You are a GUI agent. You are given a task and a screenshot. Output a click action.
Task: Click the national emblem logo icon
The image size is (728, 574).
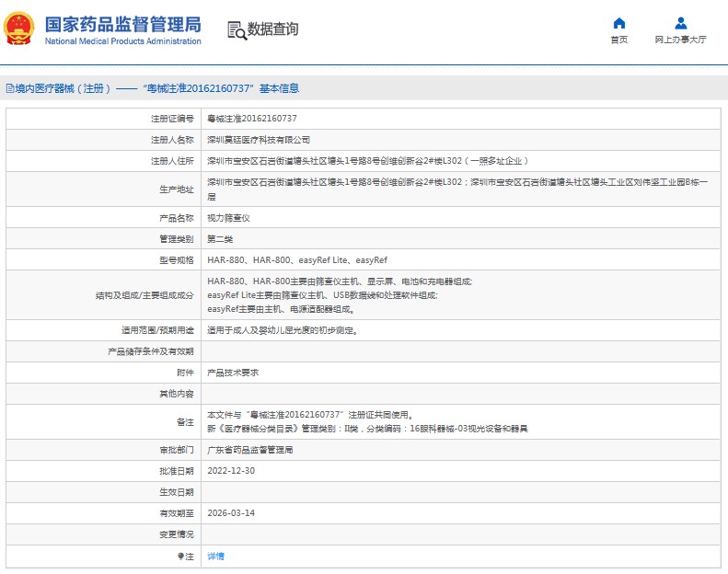coord(18,29)
